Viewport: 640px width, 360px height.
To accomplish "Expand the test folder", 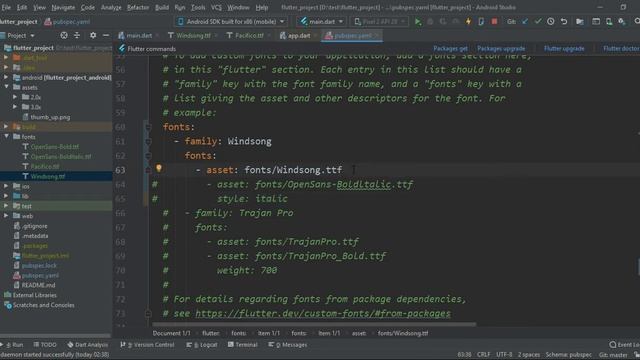I will click(6, 206).
